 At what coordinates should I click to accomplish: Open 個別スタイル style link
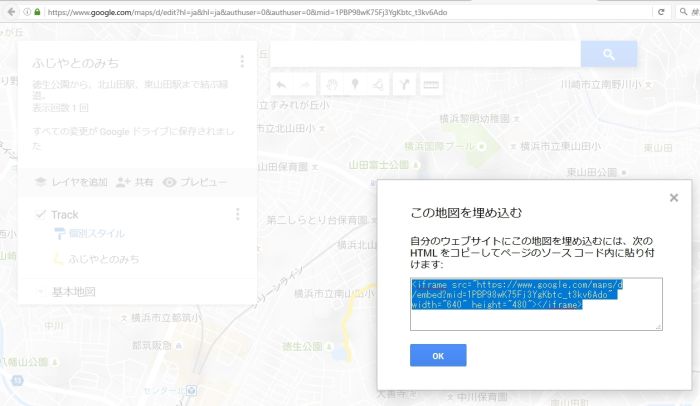click(96, 234)
